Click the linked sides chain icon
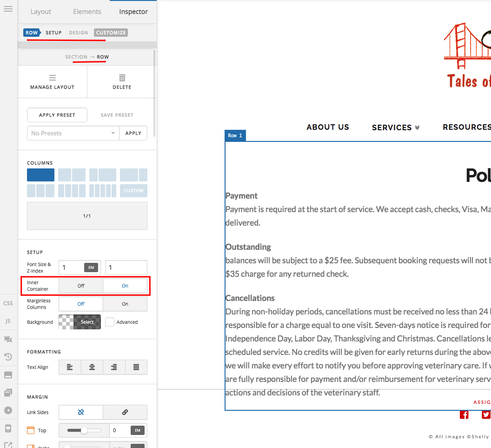Screen dimensions: 491x448 125,412
